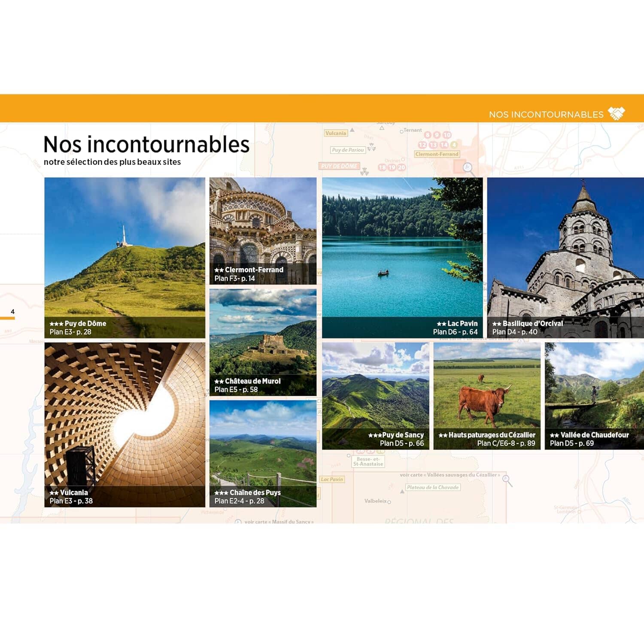Viewport: 644px width, 644px height.
Task: Expand the Clermont-Ferrand label on the map
Action: coord(437,154)
